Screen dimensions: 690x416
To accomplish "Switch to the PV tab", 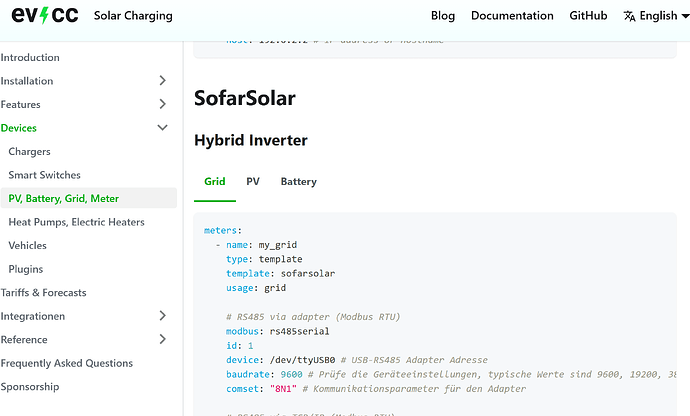I will [x=253, y=182].
